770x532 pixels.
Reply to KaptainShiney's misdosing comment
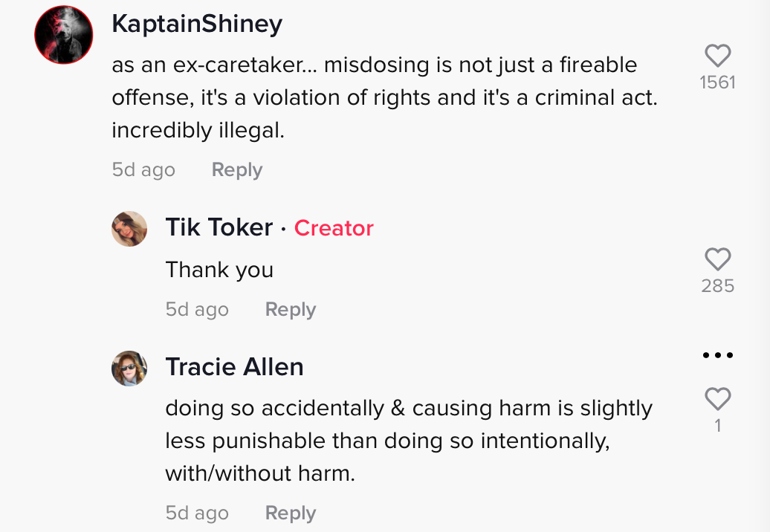pyautogui.click(x=237, y=170)
